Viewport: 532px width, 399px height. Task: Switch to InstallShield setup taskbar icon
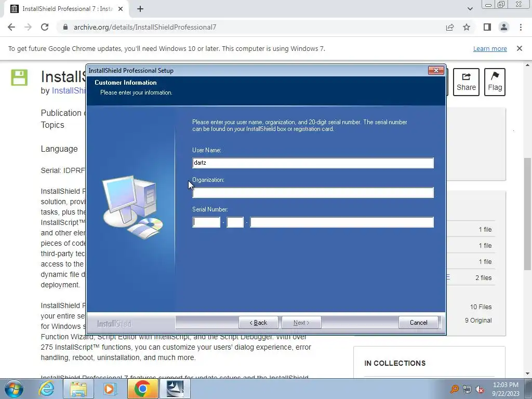click(175, 389)
